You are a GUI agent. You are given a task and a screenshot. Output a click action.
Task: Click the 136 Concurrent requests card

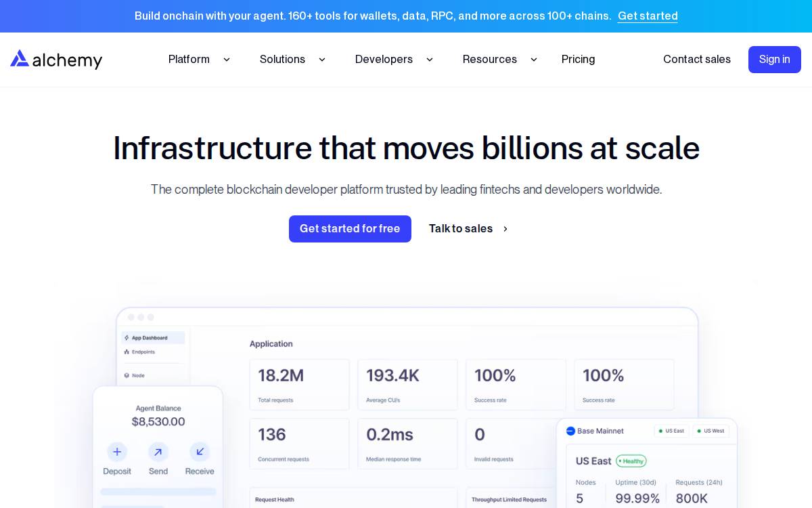(300, 444)
